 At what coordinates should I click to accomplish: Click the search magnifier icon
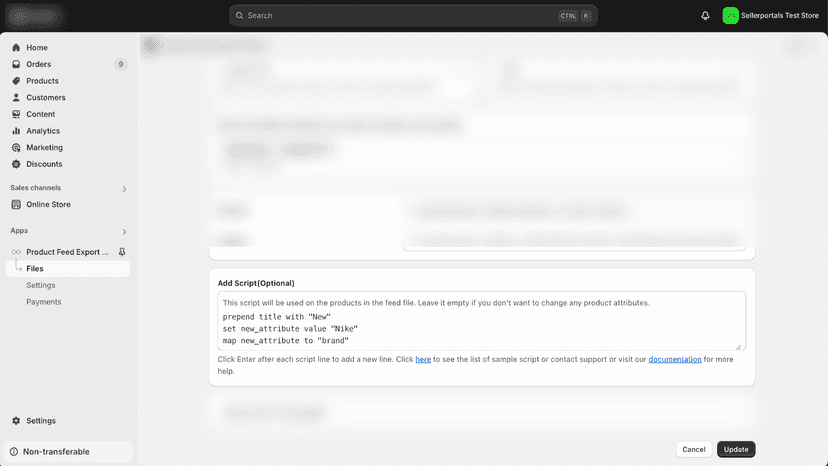point(239,16)
